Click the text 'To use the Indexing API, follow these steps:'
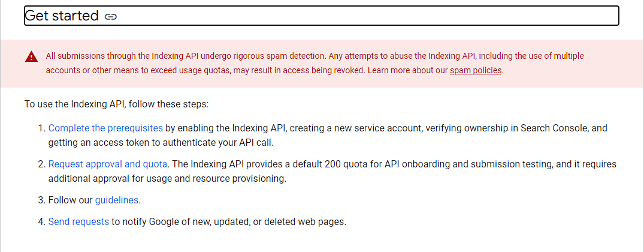 (117, 104)
